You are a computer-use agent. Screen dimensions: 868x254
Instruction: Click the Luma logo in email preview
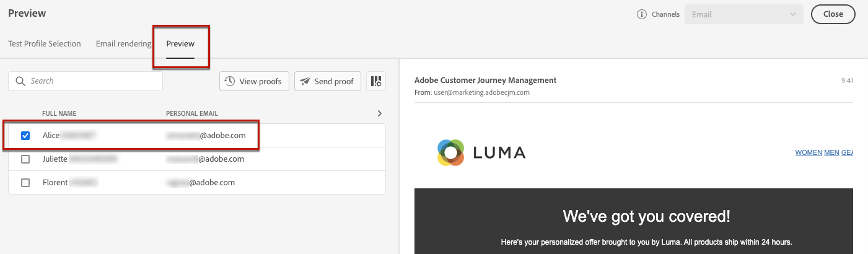click(x=481, y=152)
